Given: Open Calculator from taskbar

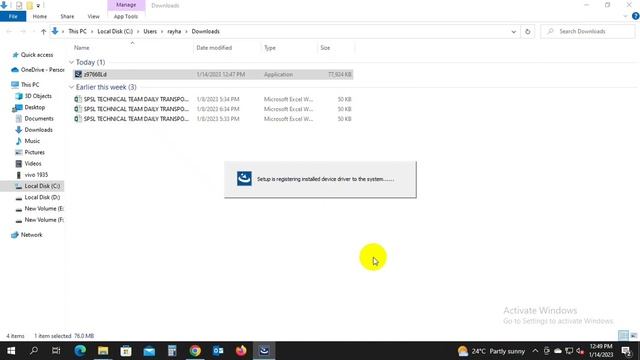Looking at the screenshot, I should click(x=172, y=351).
